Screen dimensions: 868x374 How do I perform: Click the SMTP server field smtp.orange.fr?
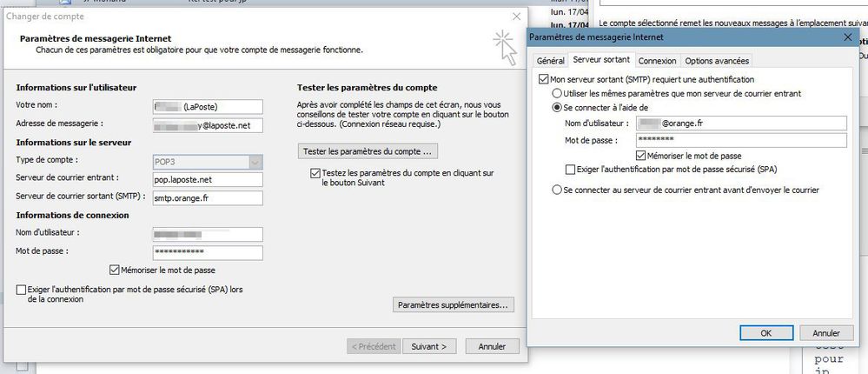[208, 197]
